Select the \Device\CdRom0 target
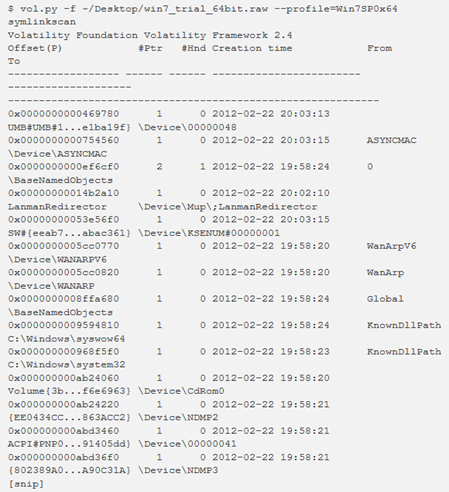The width and height of the screenshot is (449, 492). click(181, 391)
